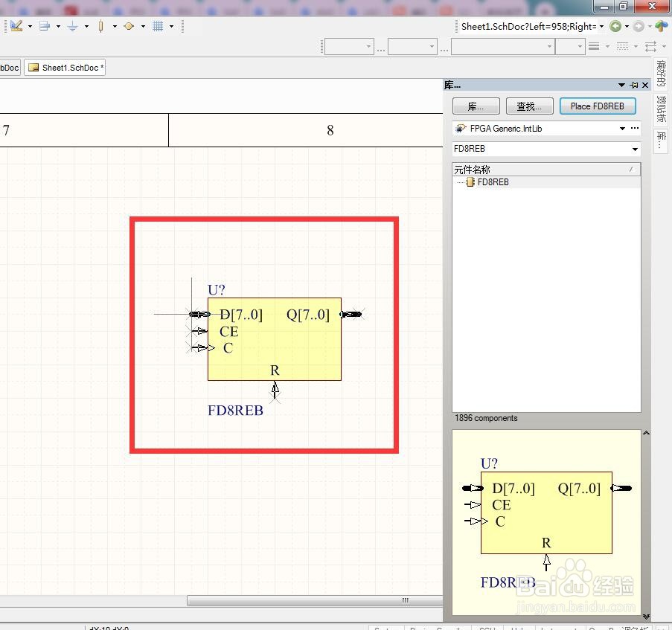Click the D[7..0] pin label on schematic
Screen dimensions: 672x630
click(x=241, y=315)
